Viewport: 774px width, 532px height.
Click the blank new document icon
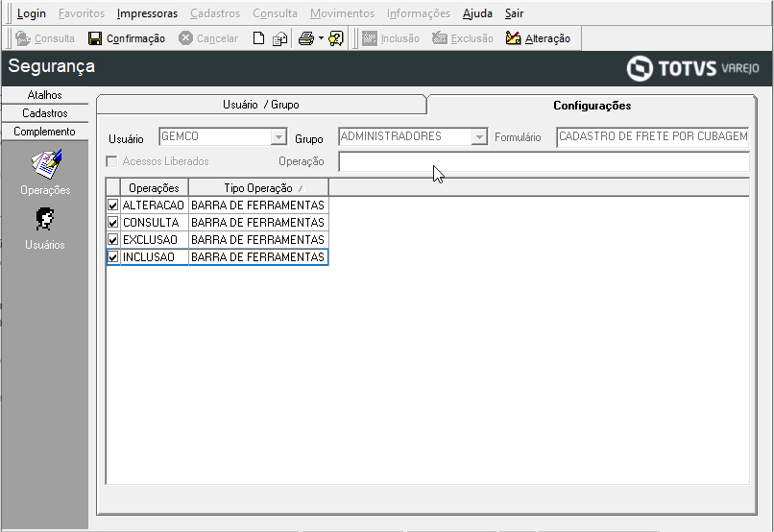point(258,38)
